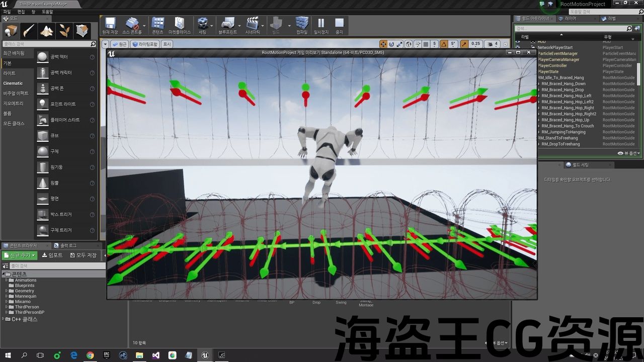The width and height of the screenshot is (644, 362).
Task: Select the Paint mode brush icon
Action: click(29, 32)
